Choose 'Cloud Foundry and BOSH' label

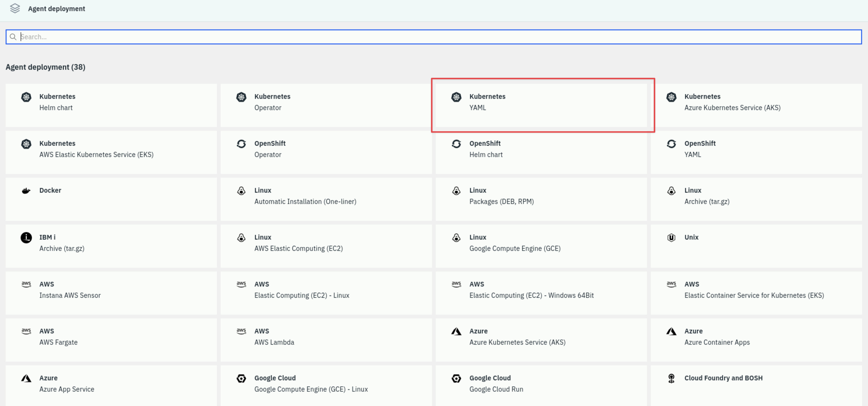tap(723, 378)
